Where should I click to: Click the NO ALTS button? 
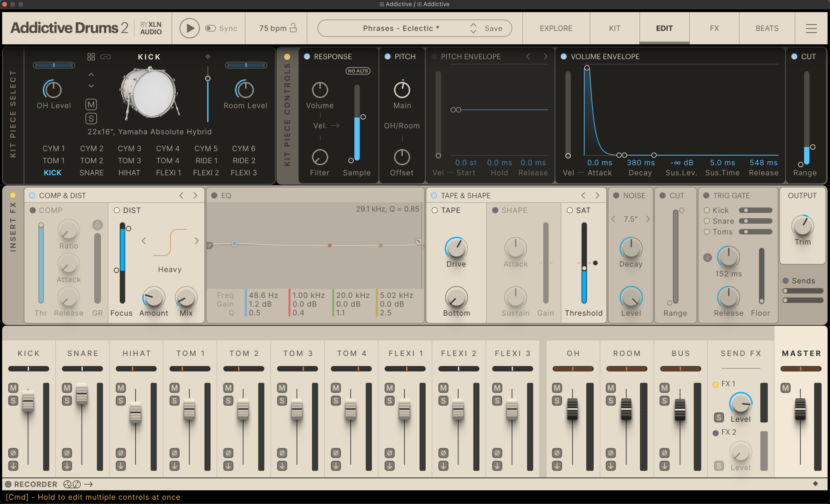tap(358, 71)
